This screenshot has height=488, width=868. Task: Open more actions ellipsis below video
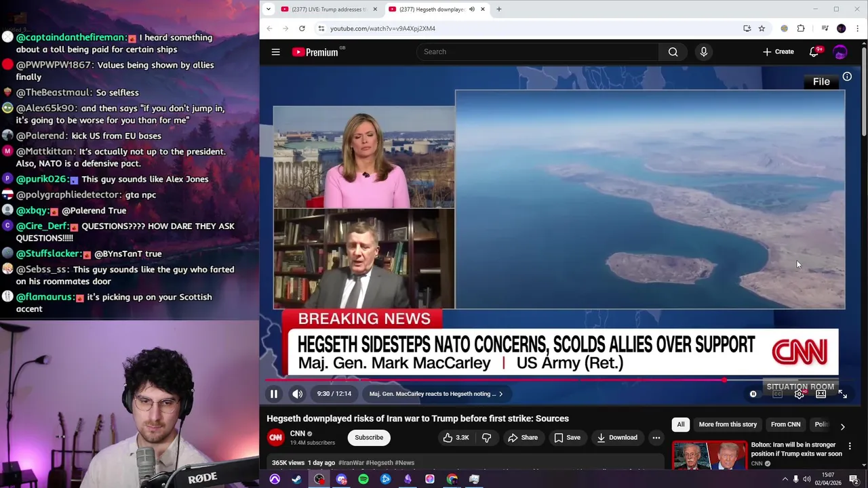pyautogui.click(x=656, y=438)
